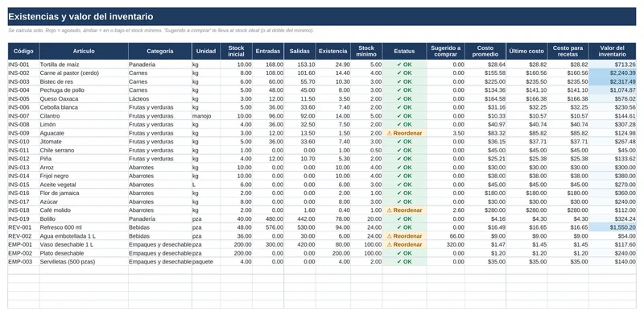Viewport: 644px width, 316px height.
Task: Select the Stock inicial column header
Action: [x=236, y=52]
